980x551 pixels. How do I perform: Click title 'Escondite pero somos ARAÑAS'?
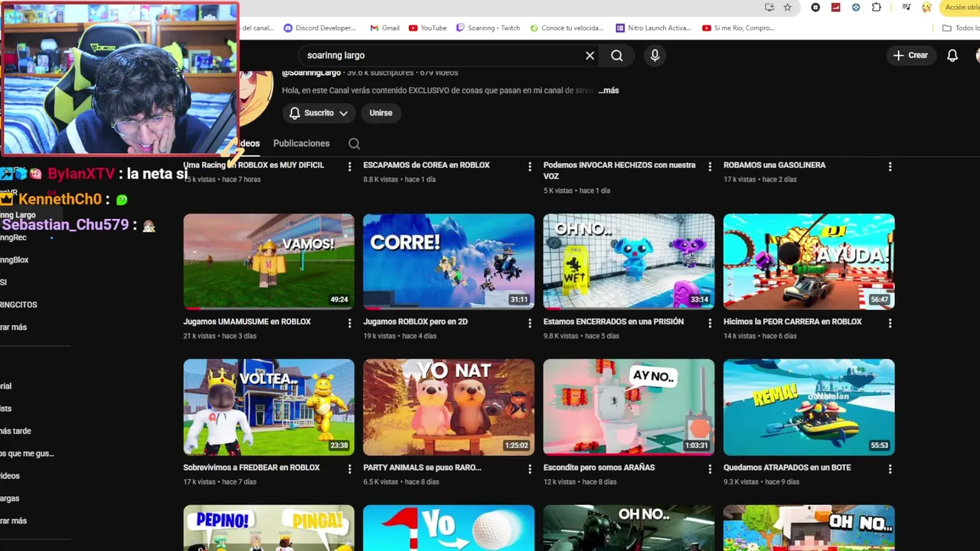click(599, 467)
